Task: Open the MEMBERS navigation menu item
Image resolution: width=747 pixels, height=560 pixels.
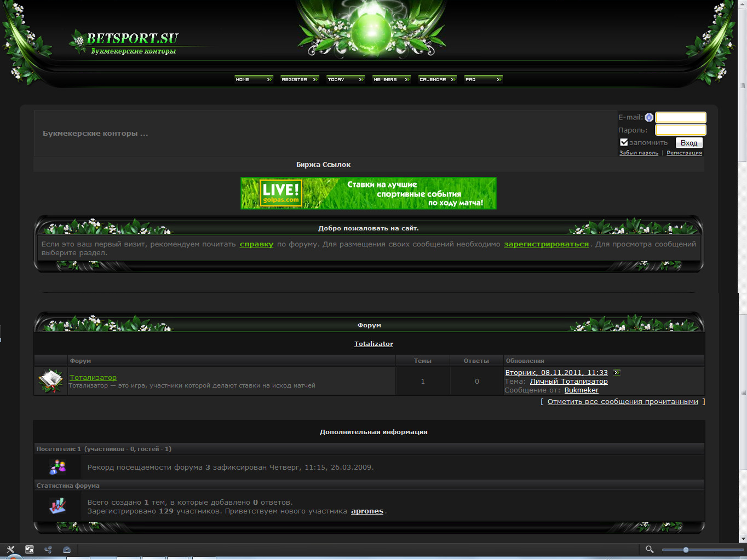Action: pyautogui.click(x=392, y=79)
